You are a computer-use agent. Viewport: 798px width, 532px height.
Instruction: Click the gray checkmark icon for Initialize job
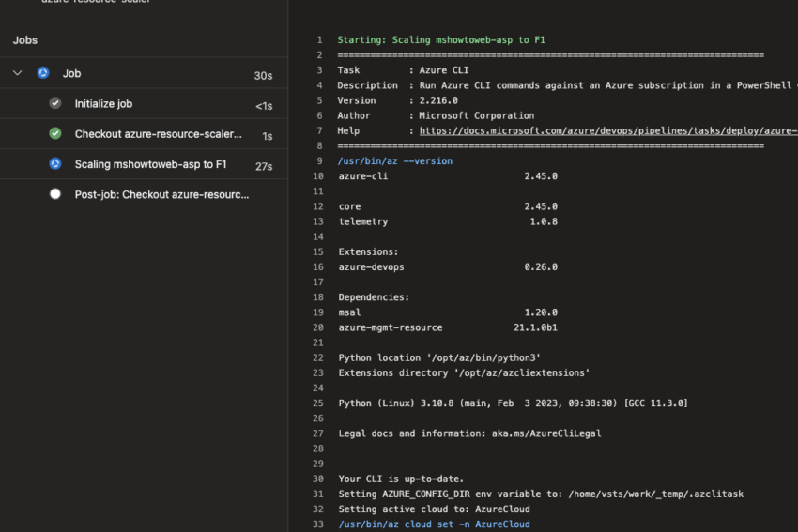click(55, 103)
